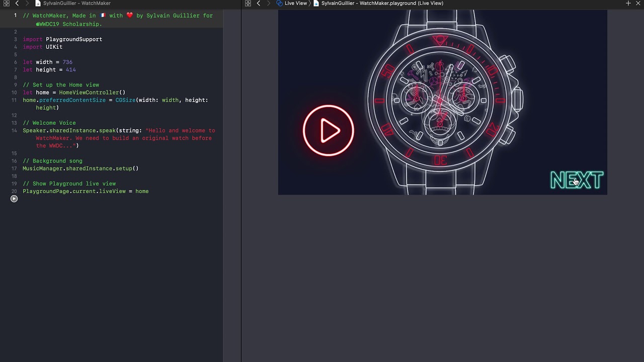The height and width of the screenshot is (362, 644).
Task: Click the line "PlaygroundPage.current.liveView = home"
Action: [86, 191]
